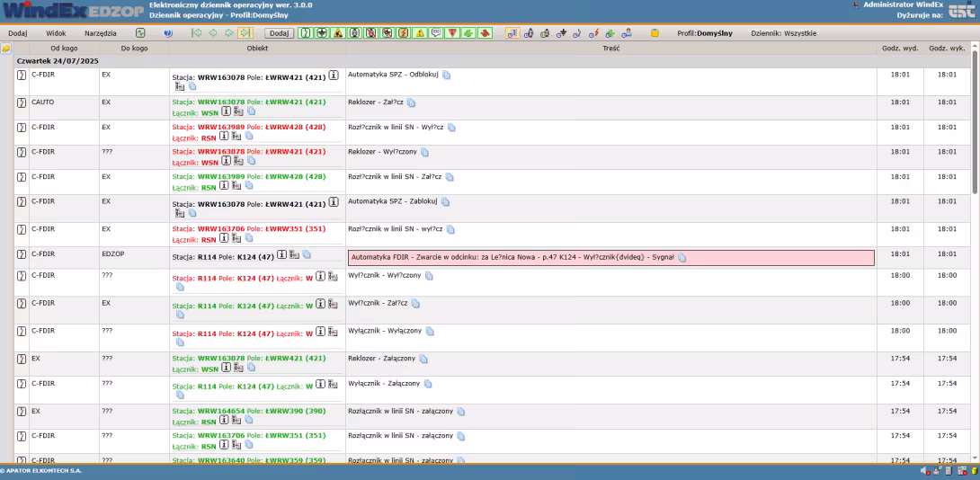
Task: Click the info icon in the Automatyka SPZ - Odblokuj row
Action: click(334, 76)
